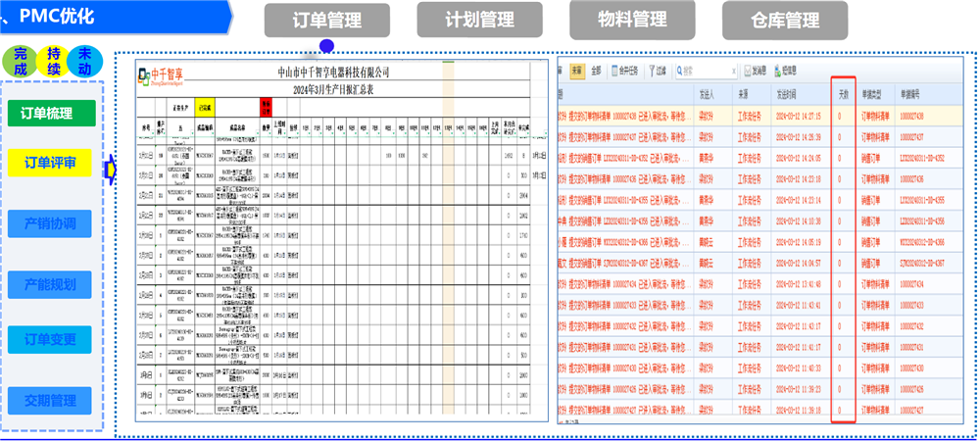The image size is (980, 441).
Task: Click the 中千智享 logo in the spreadsheet
Action: 161,75
